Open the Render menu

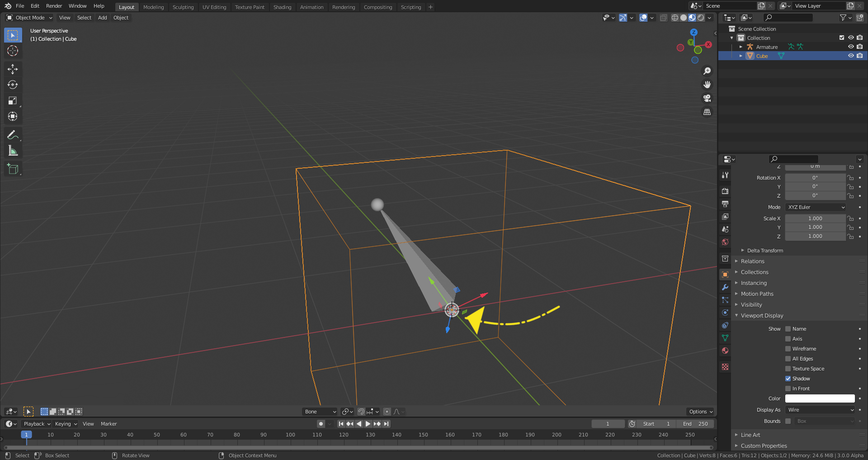click(x=54, y=6)
